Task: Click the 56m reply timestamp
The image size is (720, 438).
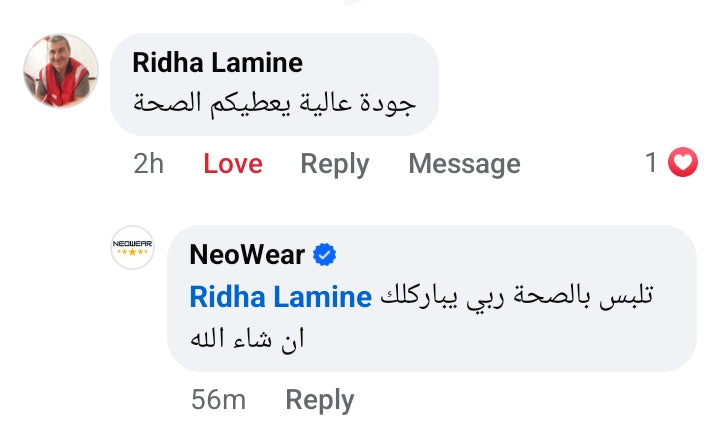Action: click(218, 400)
